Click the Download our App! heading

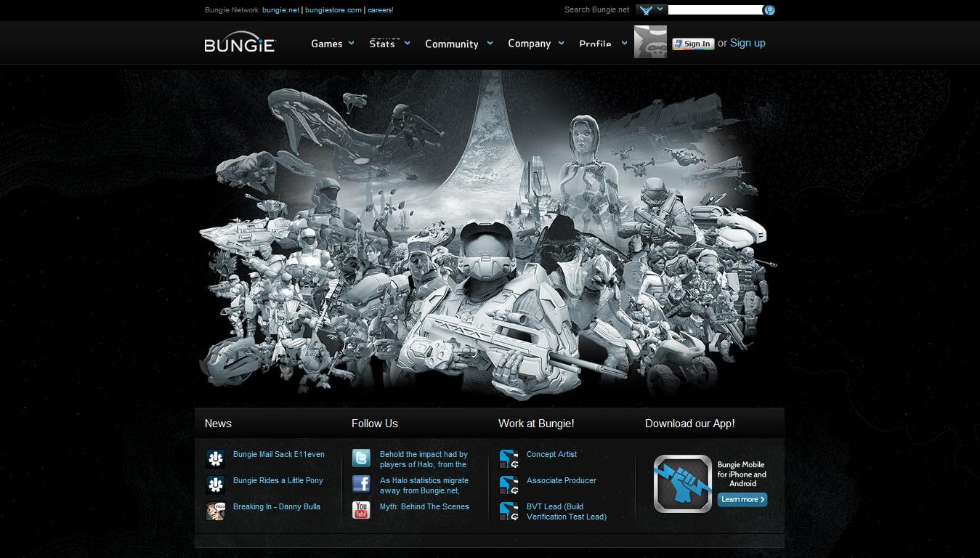point(690,424)
